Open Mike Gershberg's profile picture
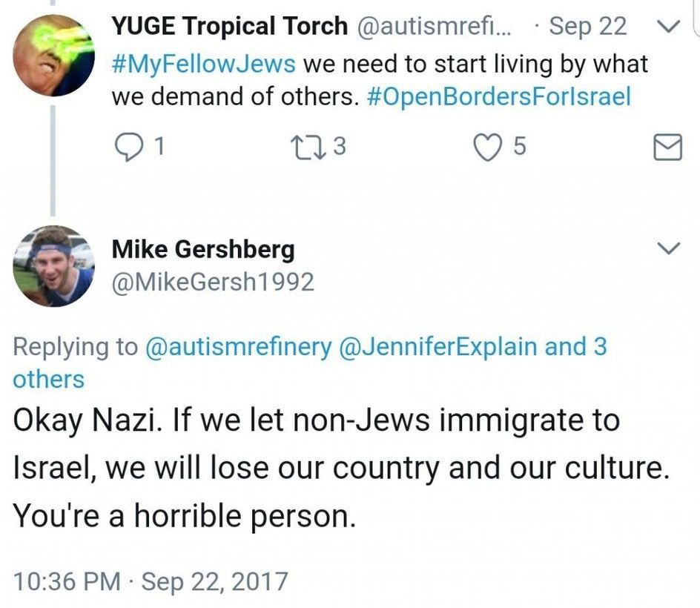Viewport: 700px width, 608px height. [53, 266]
